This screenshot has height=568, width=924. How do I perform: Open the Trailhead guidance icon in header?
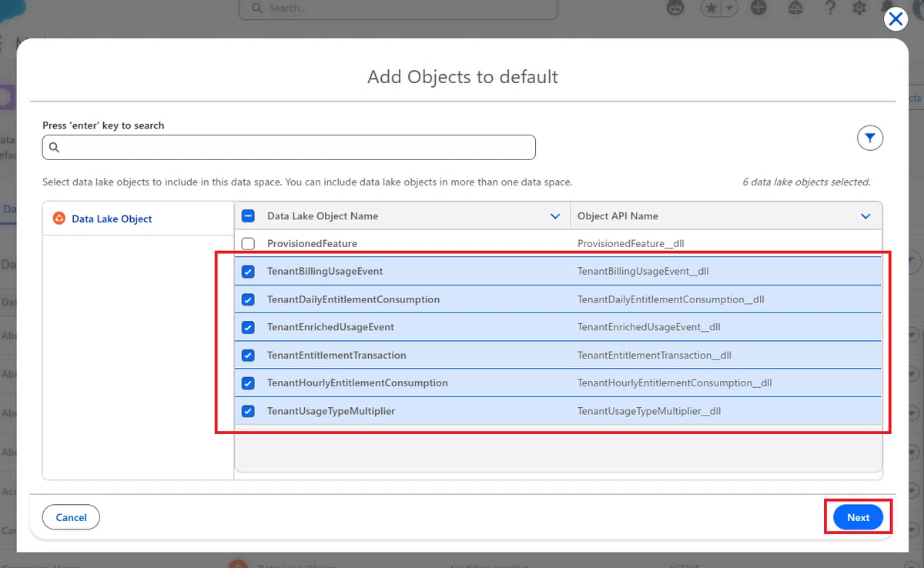[x=796, y=8]
